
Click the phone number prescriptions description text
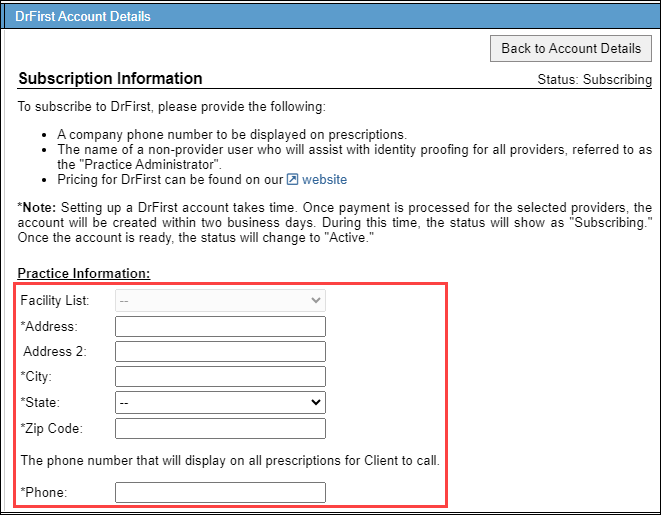click(x=230, y=461)
